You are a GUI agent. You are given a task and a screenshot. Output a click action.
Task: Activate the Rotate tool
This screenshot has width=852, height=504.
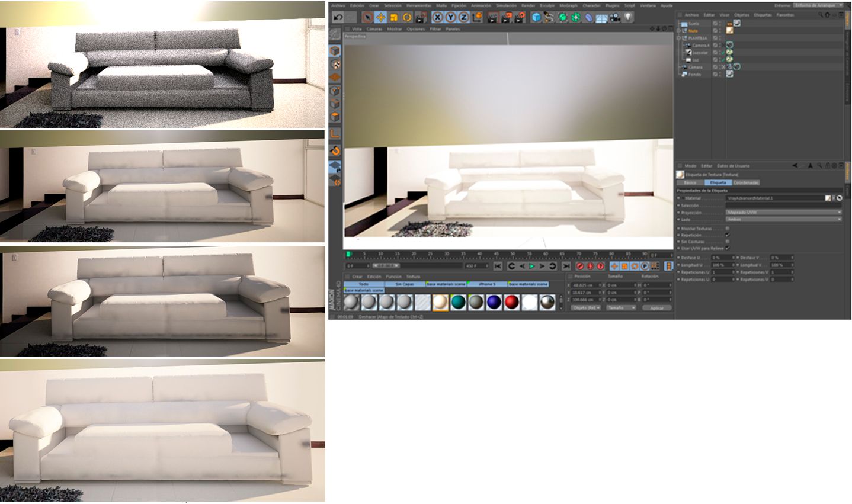[x=407, y=17]
